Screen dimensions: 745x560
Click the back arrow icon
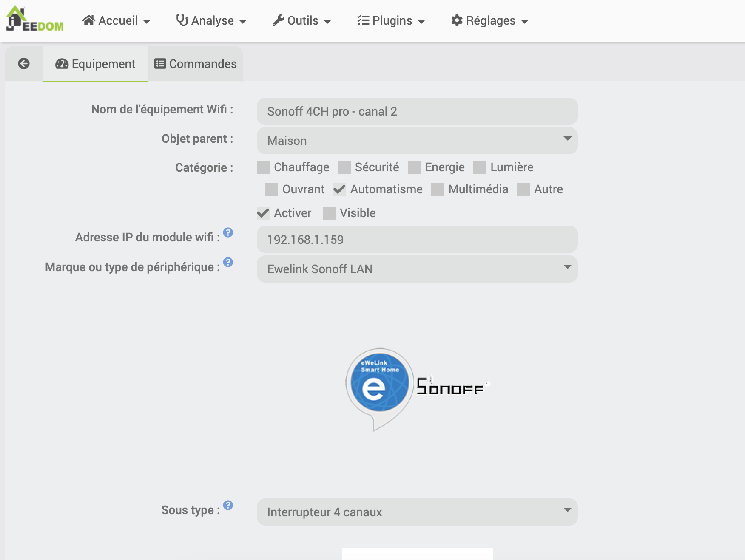tap(24, 64)
